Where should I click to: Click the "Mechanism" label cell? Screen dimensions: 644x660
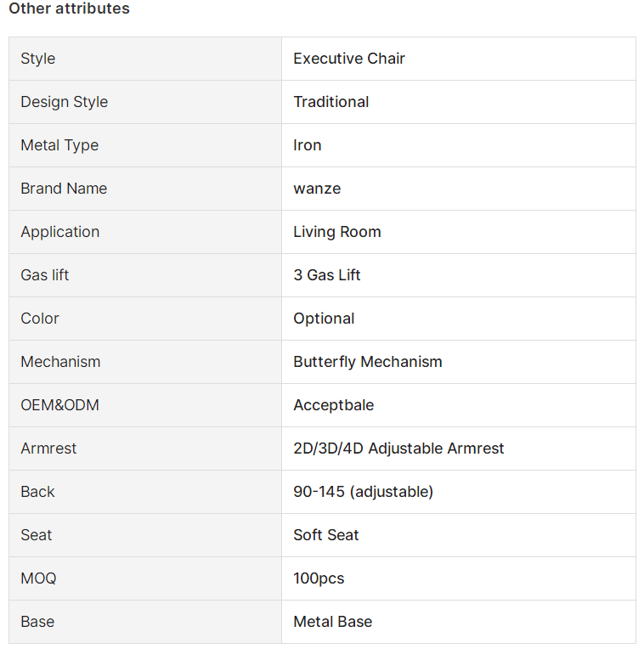click(x=145, y=362)
